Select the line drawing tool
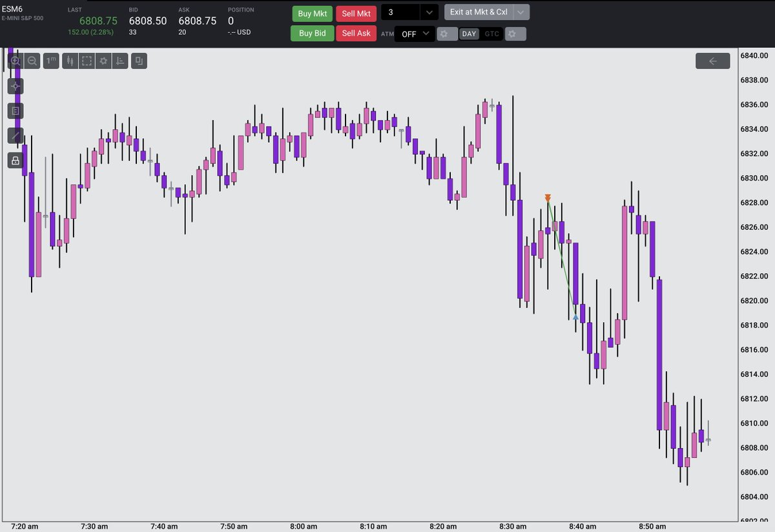Screen dimensions: 775x532 click(15, 136)
